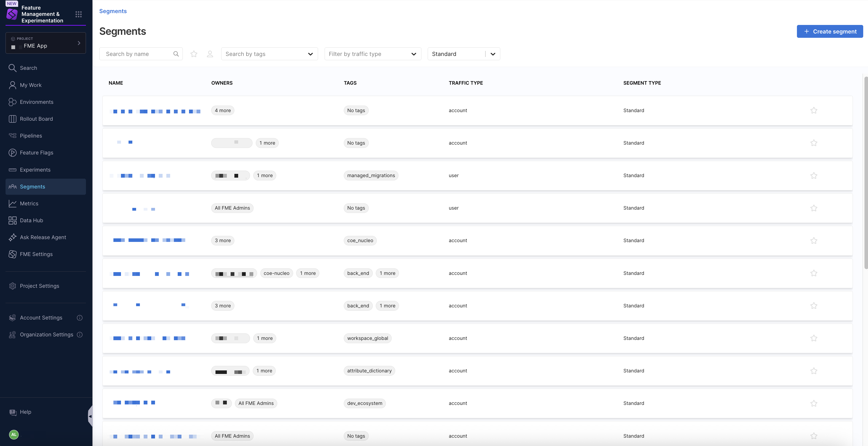Open the Help chat icon
This screenshot has height=446, width=868.
13,412
